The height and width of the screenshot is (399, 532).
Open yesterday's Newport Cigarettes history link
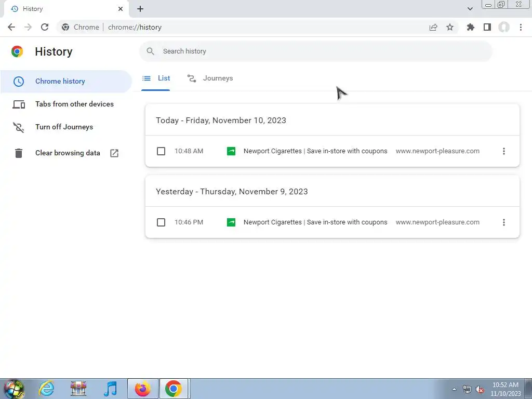[315, 222]
